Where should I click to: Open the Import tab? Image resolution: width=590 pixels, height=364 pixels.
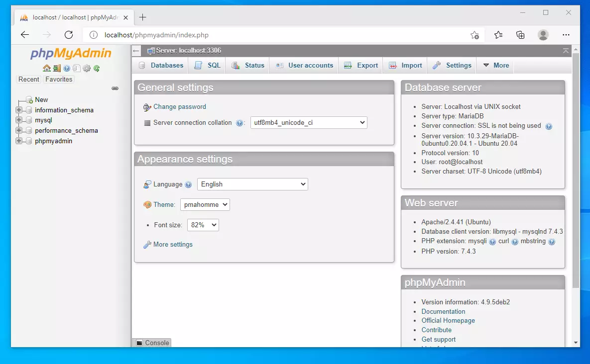tap(406, 65)
